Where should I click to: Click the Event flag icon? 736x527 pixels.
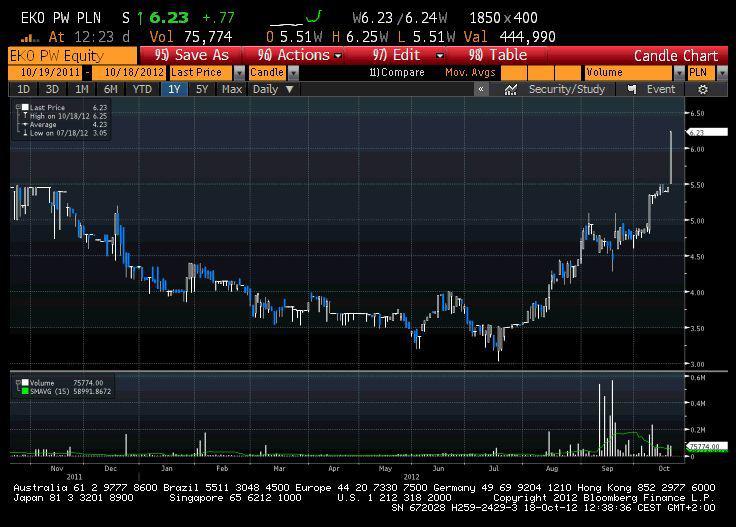pyautogui.click(x=632, y=89)
